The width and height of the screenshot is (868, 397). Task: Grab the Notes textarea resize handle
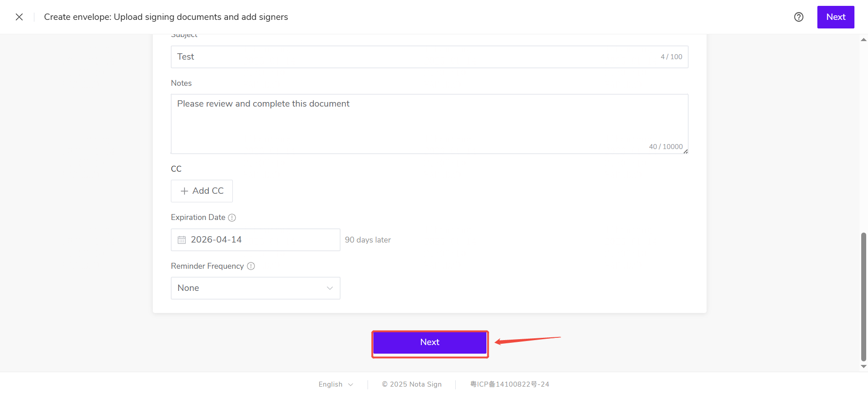685,151
